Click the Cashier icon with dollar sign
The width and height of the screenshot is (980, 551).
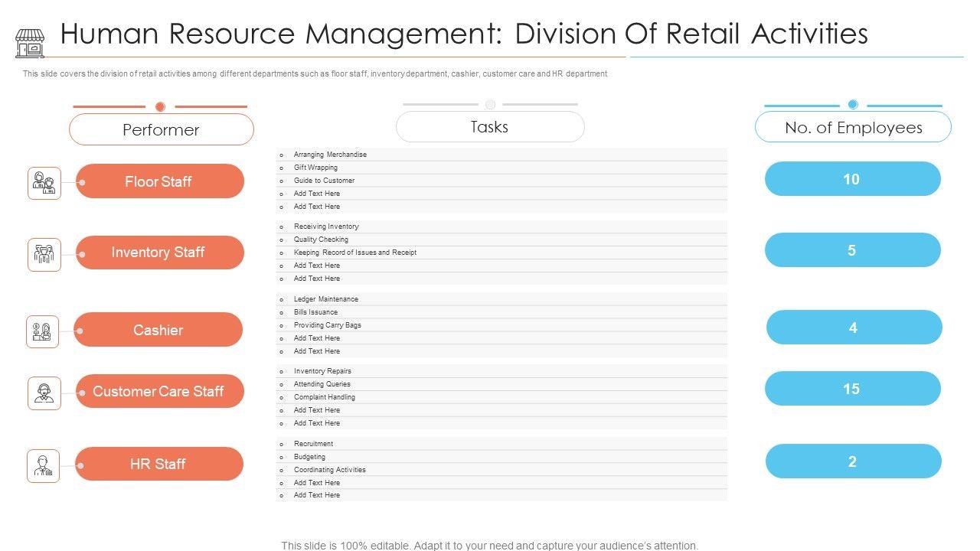click(42, 331)
